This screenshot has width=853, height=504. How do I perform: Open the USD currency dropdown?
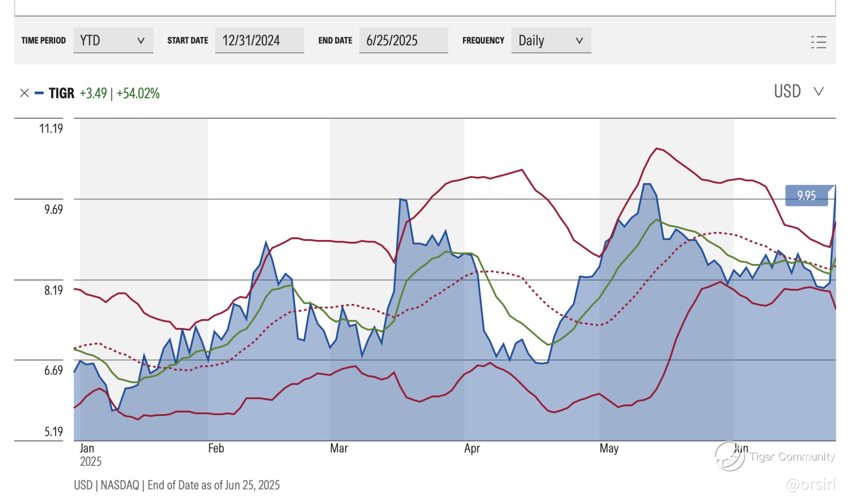[799, 91]
